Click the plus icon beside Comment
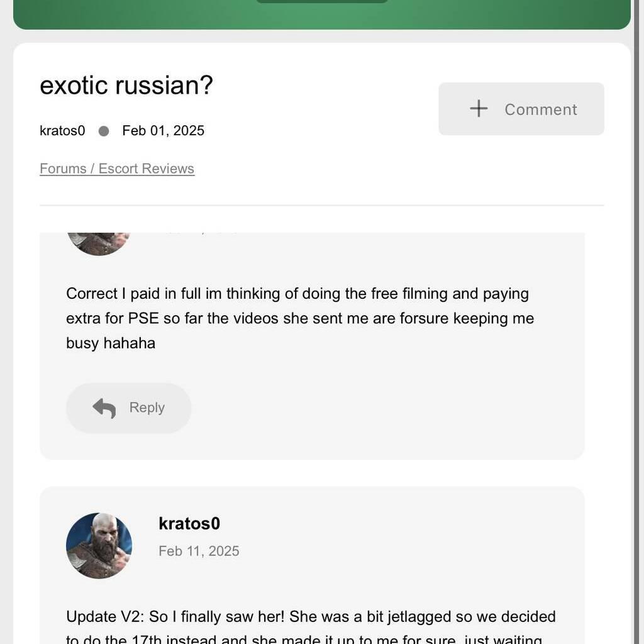 click(479, 109)
